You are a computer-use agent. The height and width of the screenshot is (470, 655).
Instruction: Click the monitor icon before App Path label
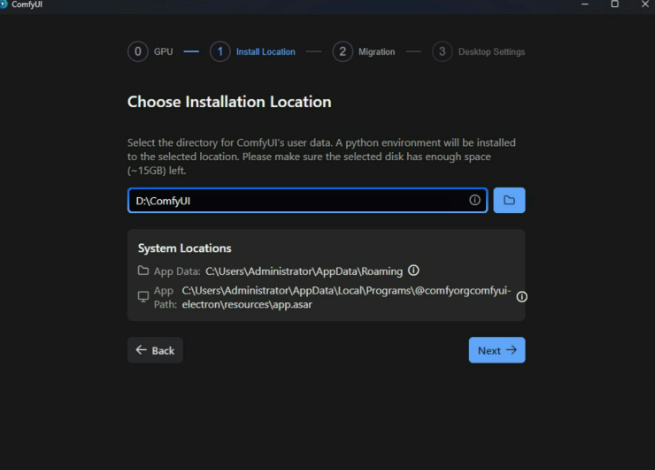pos(143,297)
